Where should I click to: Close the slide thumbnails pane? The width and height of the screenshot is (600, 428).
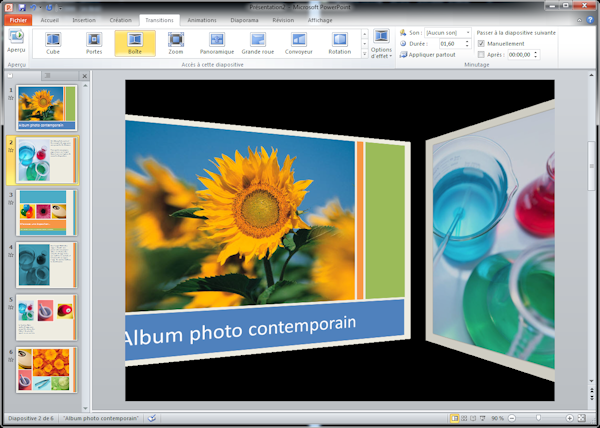(x=84, y=76)
